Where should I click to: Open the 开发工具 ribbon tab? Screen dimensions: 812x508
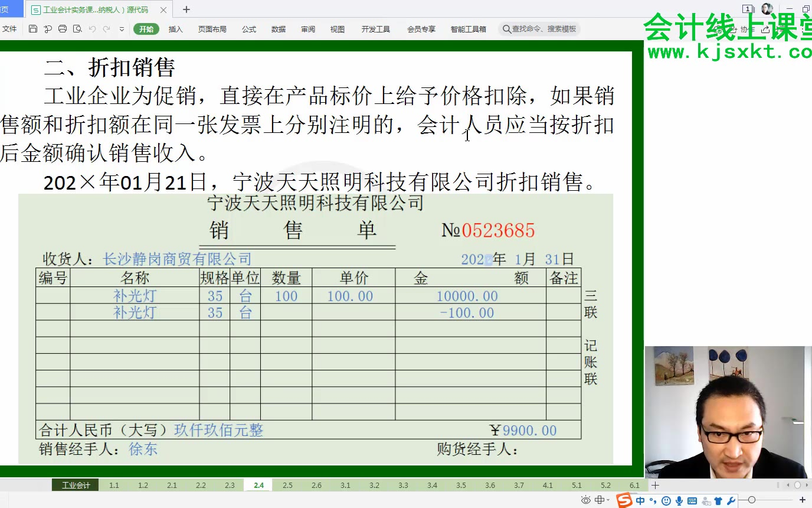point(376,29)
